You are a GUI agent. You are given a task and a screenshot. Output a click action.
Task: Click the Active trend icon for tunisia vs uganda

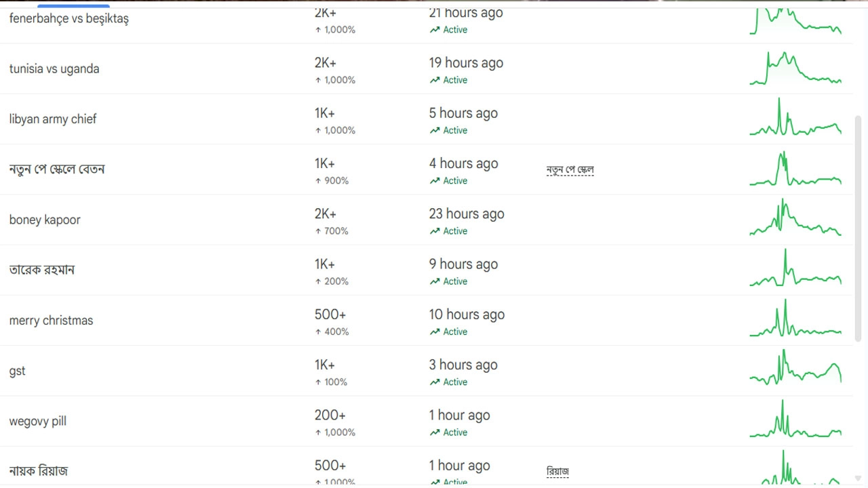point(435,80)
